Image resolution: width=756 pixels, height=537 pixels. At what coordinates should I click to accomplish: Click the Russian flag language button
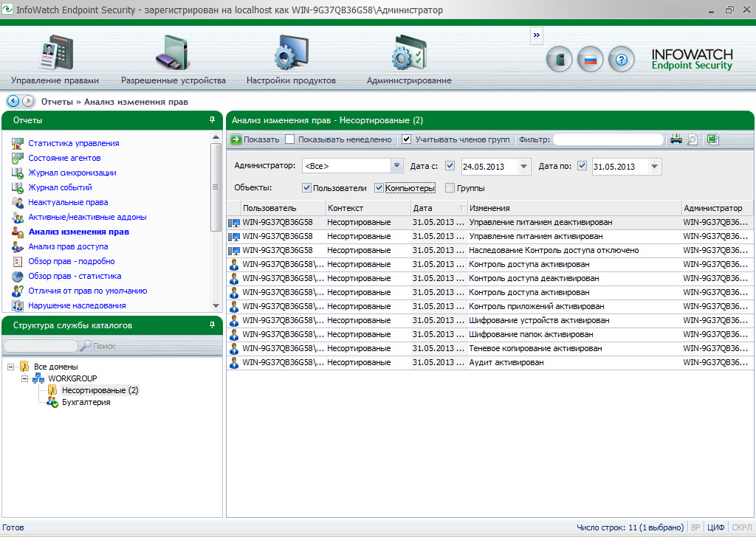(x=590, y=60)
